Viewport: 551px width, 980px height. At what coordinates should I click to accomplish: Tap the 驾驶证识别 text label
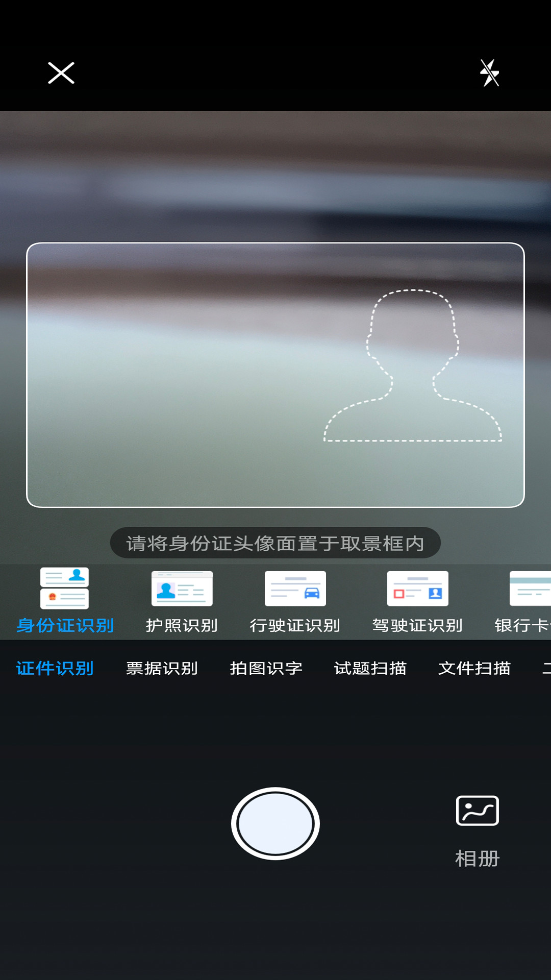(417, 625)
